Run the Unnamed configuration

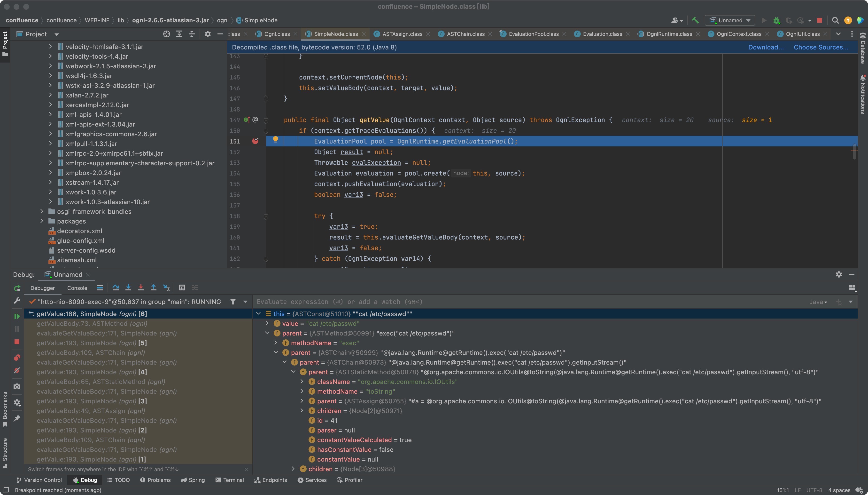(764, 20)
